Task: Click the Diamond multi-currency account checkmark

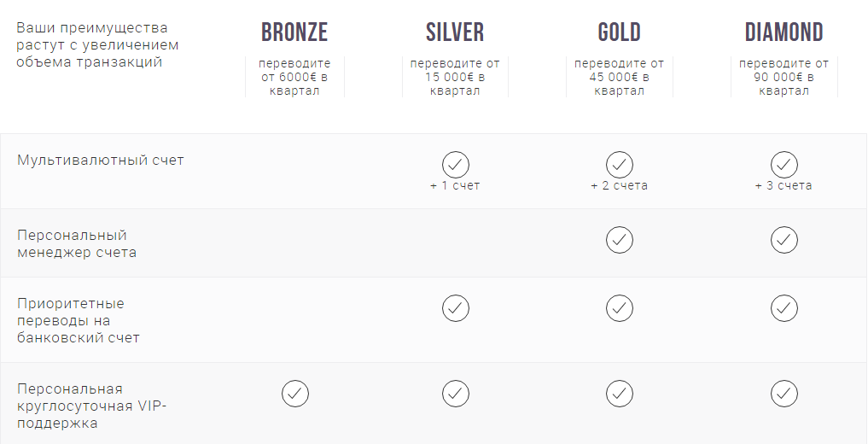Action: [784, 165]
